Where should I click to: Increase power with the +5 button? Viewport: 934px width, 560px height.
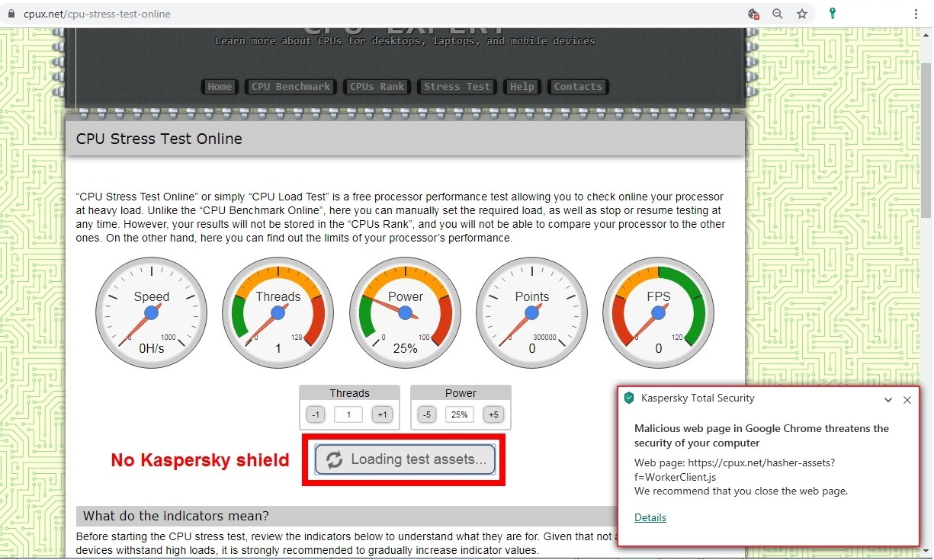click(493, 414)
